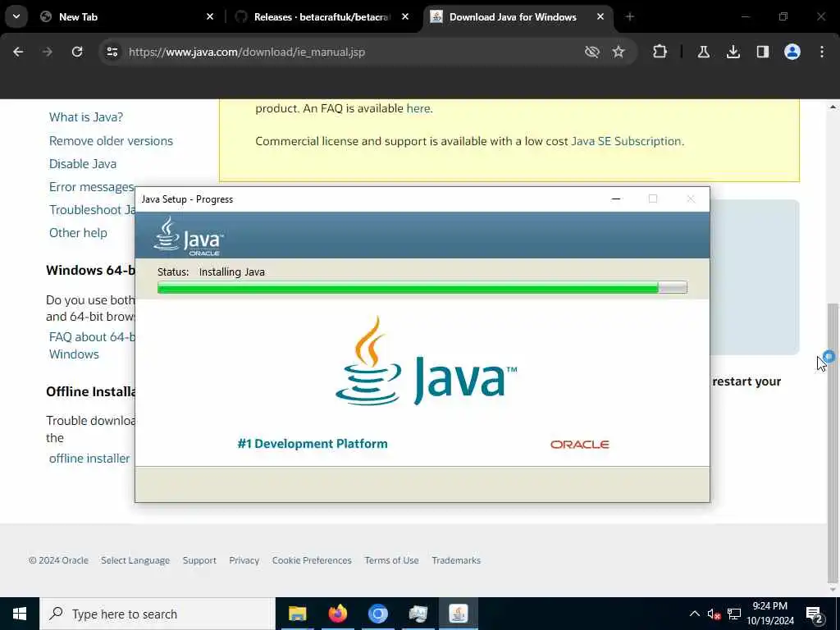
Task: Click the Installing Java status text
Action: click(x=232, y=272)
